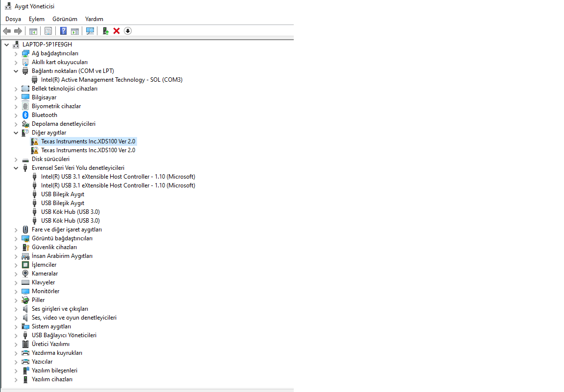Select second Intel(R) USB 3.1 eXtensible Host Controller
Image resolution: width=564 pixels, height=392 pixels.
coord(118,185)
